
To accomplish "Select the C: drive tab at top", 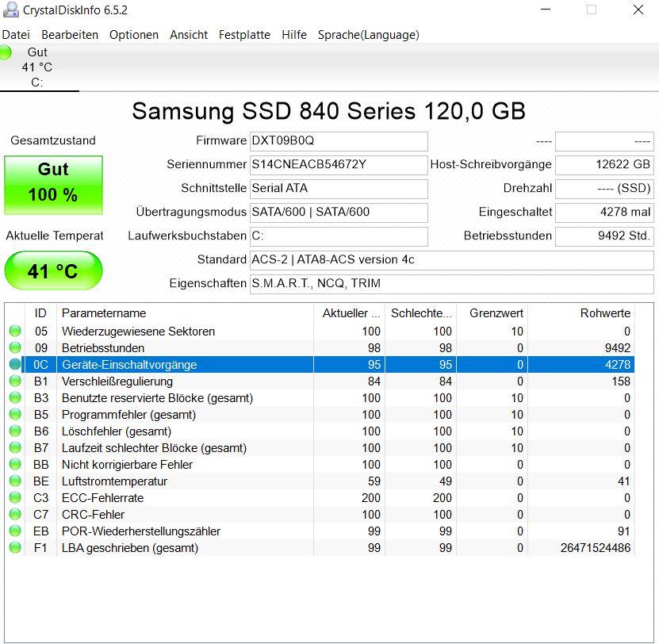I will [x=37, y=67].
